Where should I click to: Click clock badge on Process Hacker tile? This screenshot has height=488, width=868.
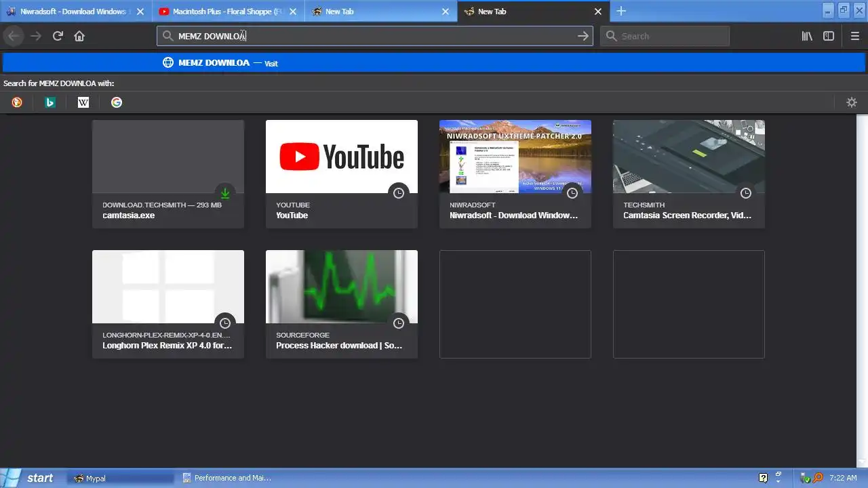pos(399,323)
